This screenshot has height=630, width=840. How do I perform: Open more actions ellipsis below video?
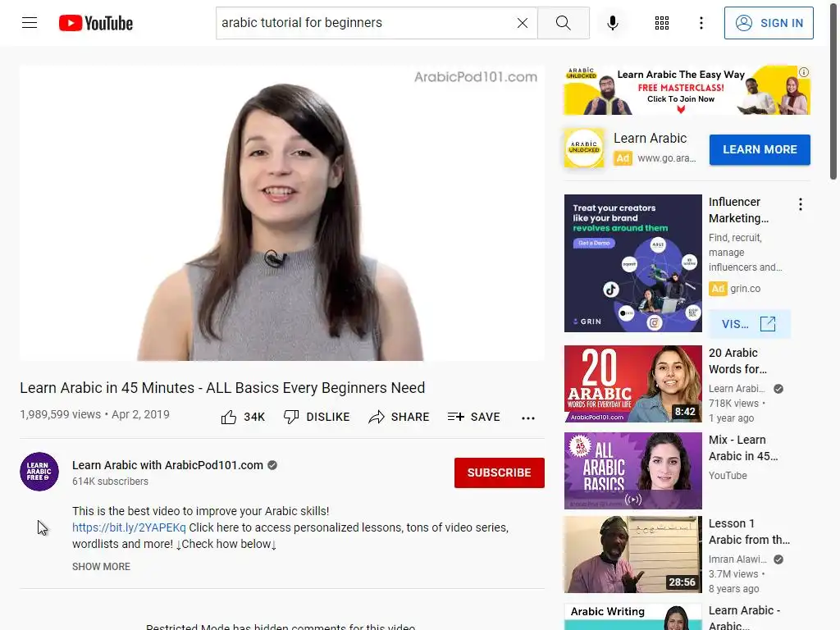pyautogui.click(x=528, y=418)
